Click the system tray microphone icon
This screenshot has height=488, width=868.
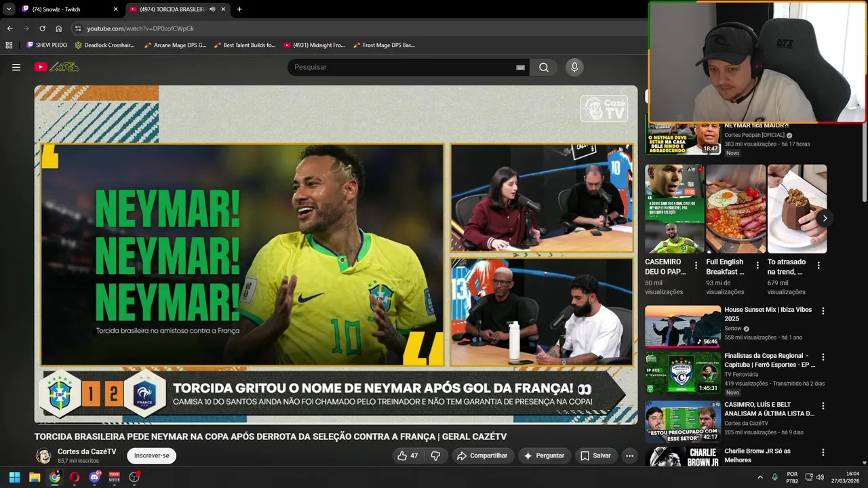tap(774, 477)
